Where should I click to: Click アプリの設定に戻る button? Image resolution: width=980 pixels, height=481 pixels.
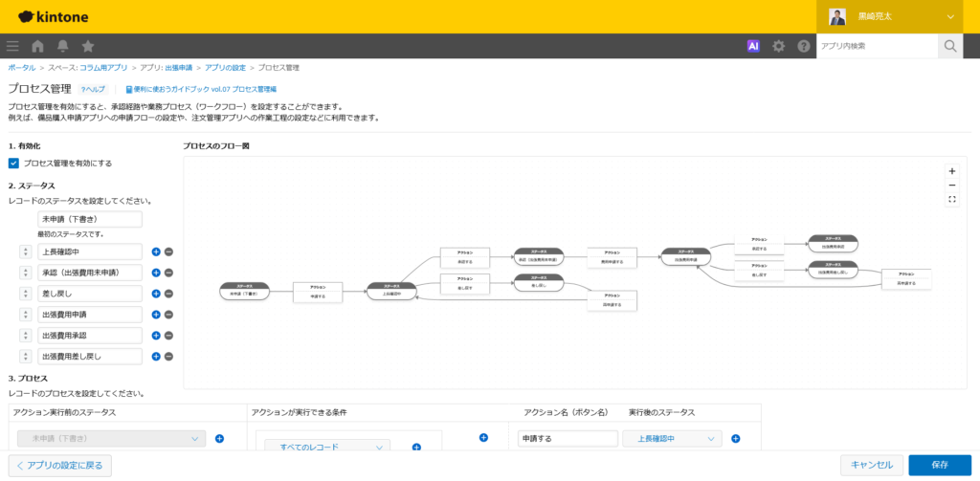click(60, 466)
